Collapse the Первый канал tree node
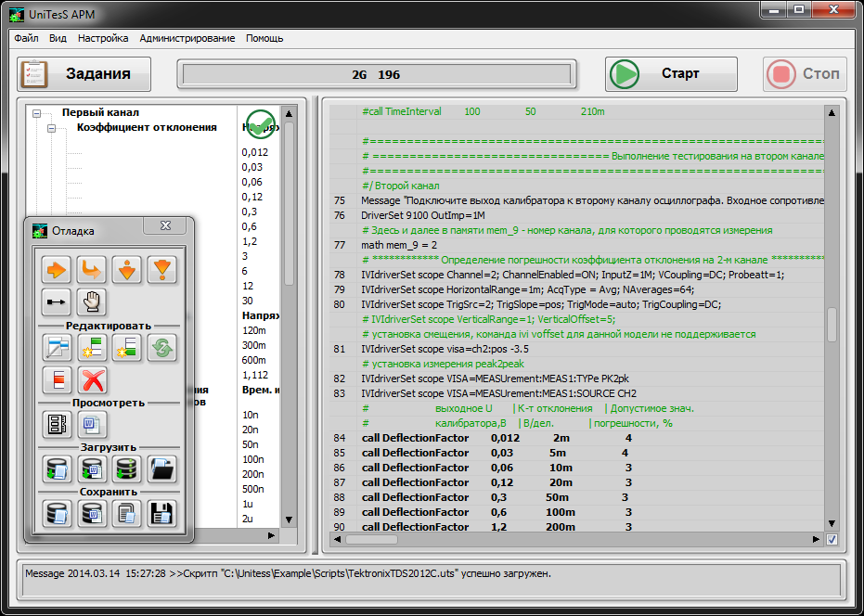 (37, 113)
